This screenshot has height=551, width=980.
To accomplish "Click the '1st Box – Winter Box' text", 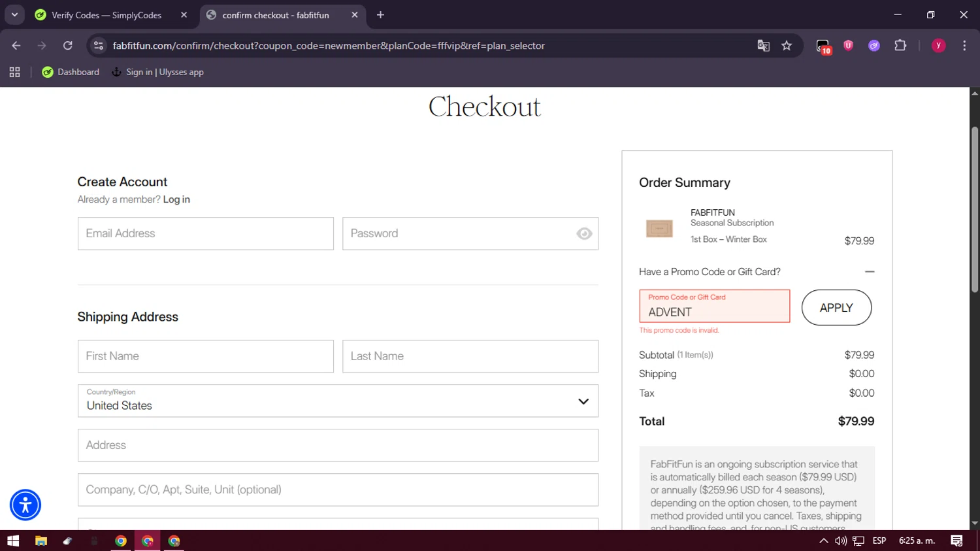I will click(x=728, y=239).
